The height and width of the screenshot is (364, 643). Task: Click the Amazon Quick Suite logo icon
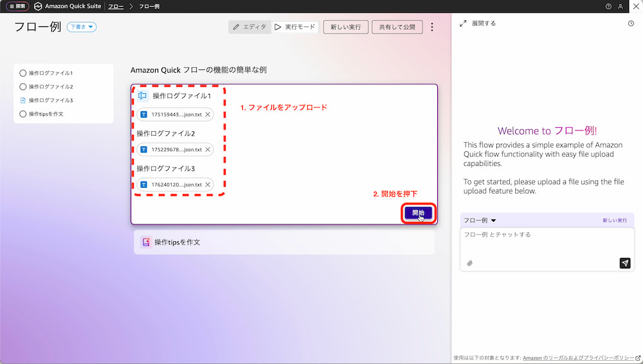[38, 6]
